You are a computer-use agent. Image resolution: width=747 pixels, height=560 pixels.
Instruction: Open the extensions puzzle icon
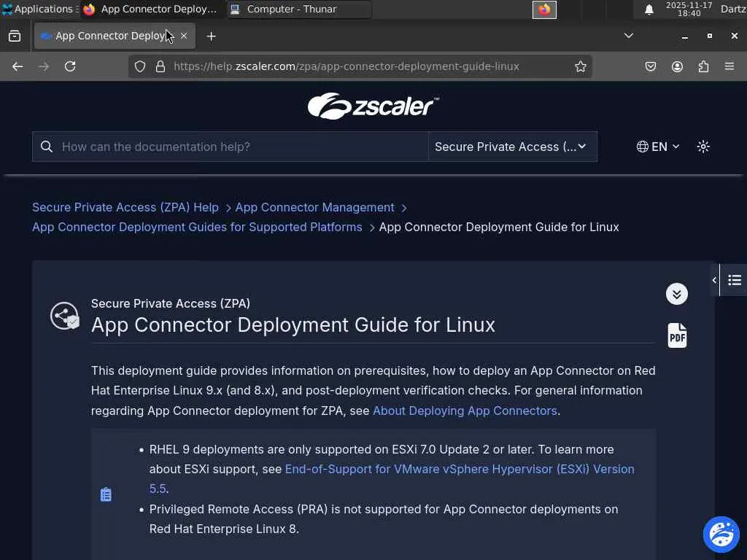click(x=703, y=66)
